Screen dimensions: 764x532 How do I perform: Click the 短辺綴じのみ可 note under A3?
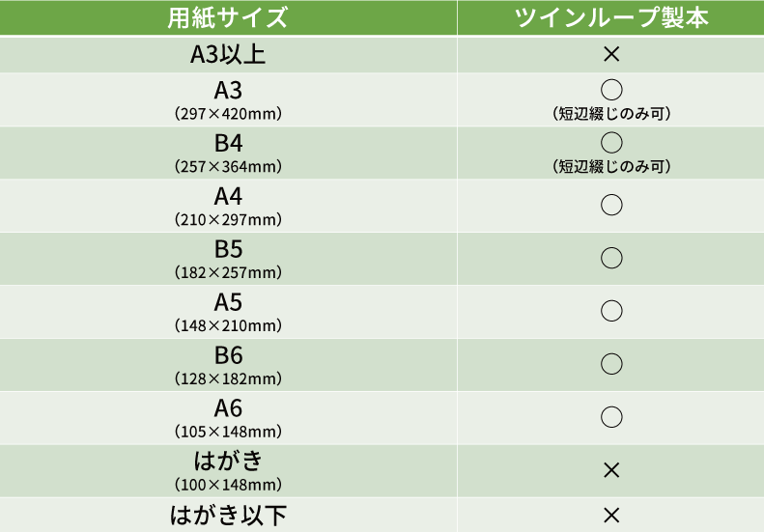tap(610, 114)
